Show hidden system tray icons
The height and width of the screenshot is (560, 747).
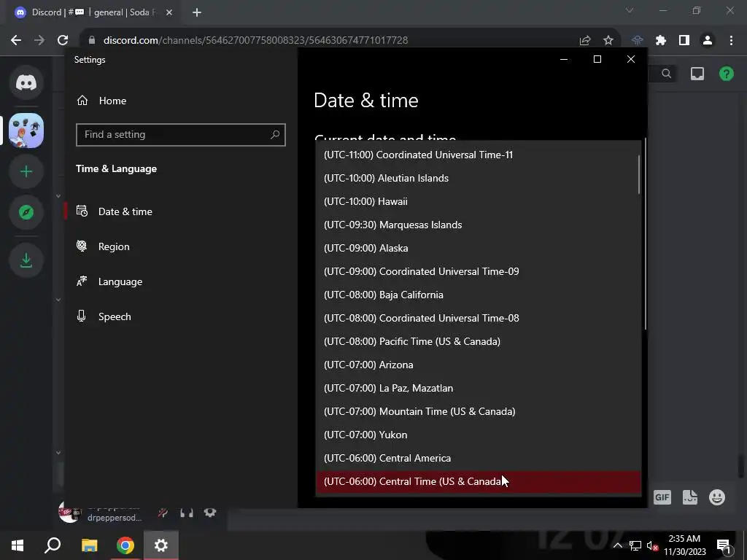pos(617,545)
